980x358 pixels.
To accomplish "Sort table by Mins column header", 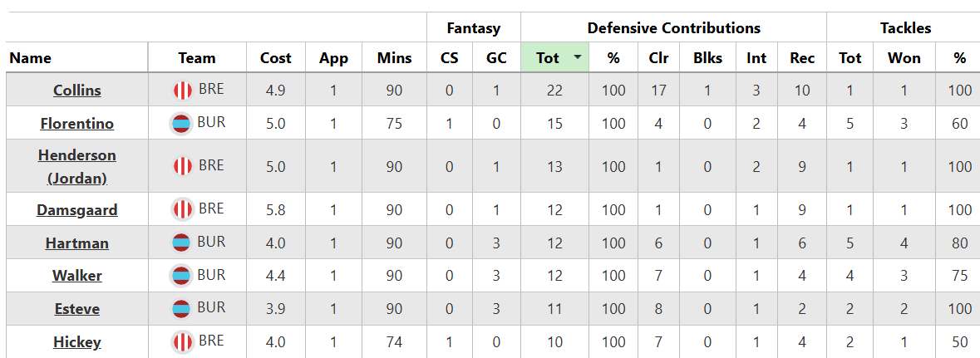I will pos(394,58).
